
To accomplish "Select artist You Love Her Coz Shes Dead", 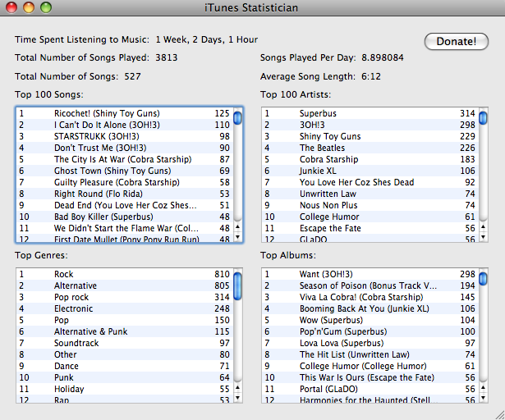I will [370, 182].
